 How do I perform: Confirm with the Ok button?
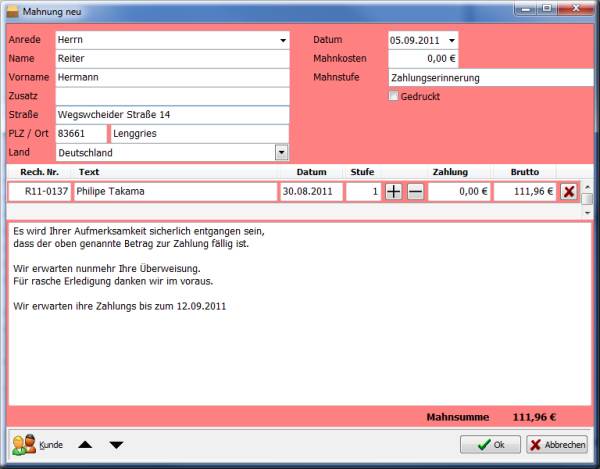tap(490, 445)
